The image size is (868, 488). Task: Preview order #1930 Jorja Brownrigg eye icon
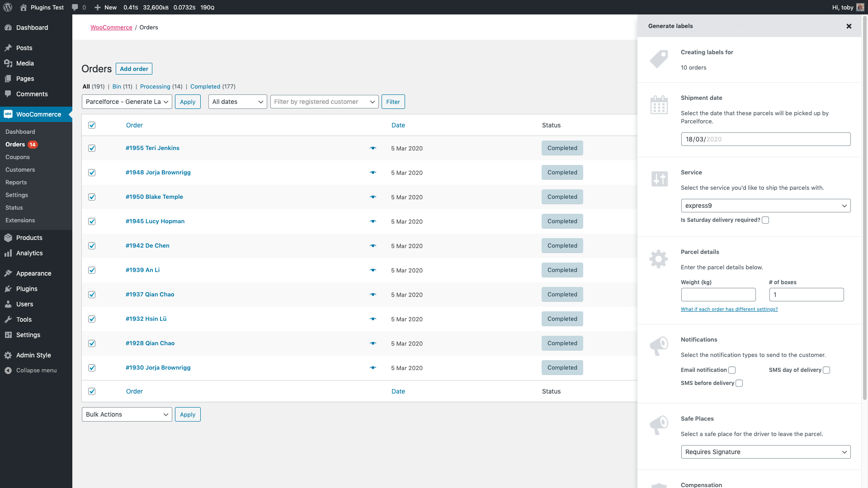[373, 368]
